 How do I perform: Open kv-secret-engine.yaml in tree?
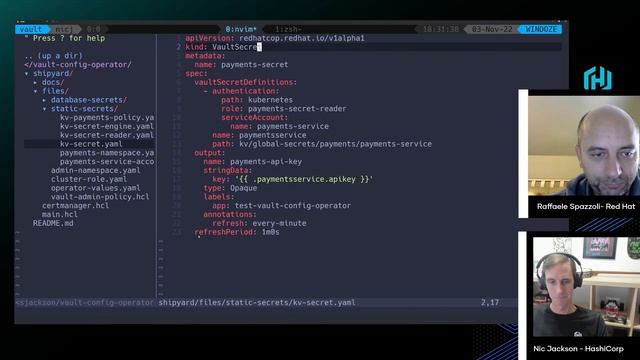tap(107, 127)
